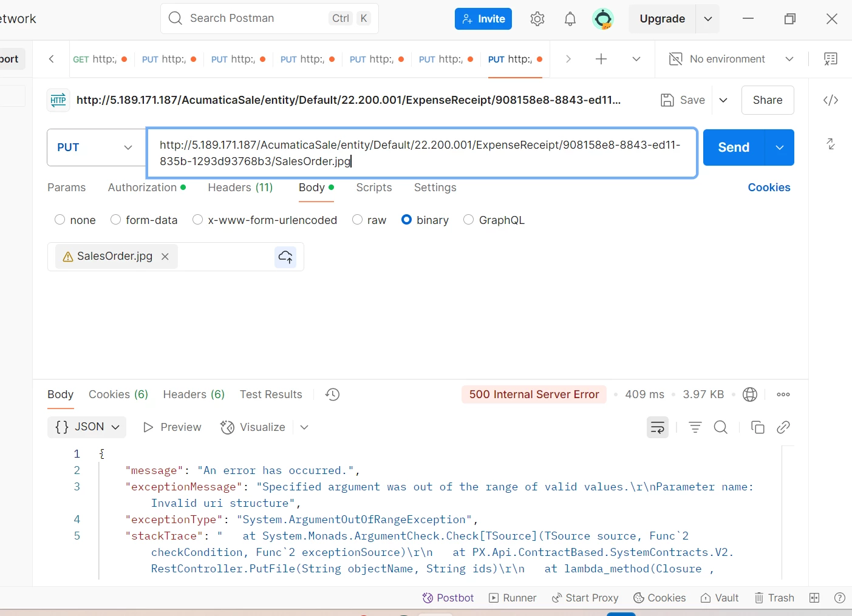Open Trash in the status bar
The image size is (852, 616).
(x=774, y=598)
